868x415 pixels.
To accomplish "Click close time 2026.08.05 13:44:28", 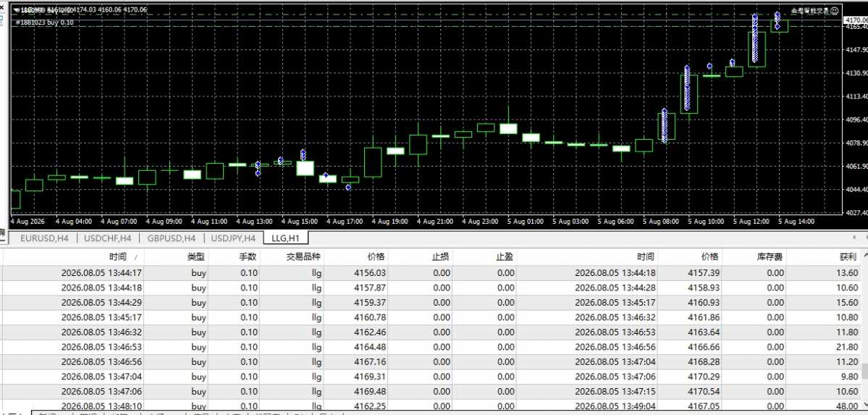I will (x=615, y=288).
